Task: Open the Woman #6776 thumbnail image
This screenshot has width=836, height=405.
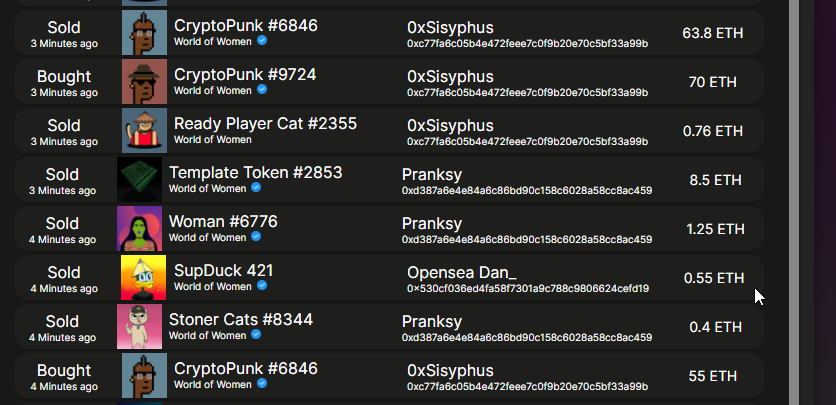Action: click(140, 229)
